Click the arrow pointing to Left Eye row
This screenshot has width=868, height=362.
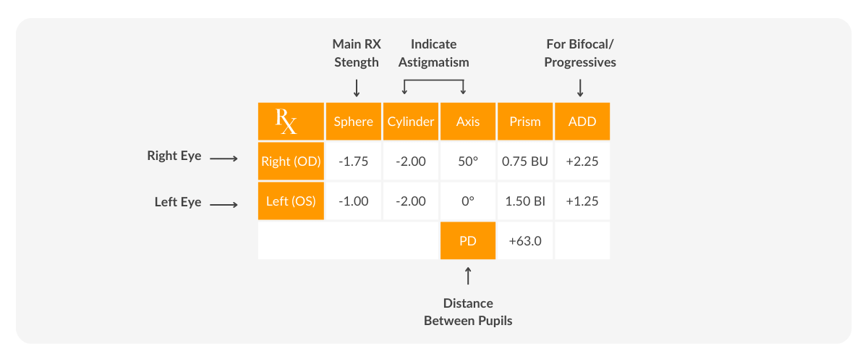point(224,204)
